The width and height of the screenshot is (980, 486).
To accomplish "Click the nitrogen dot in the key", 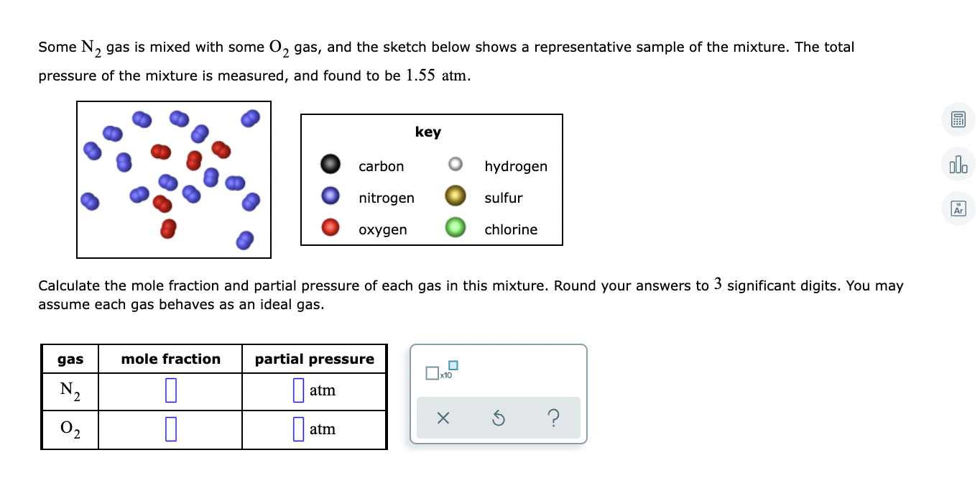I will (x=329, y=196).
